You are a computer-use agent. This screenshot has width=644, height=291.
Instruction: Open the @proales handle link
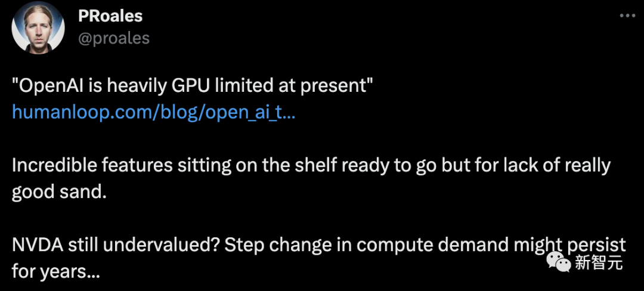[x=114, y=38]
